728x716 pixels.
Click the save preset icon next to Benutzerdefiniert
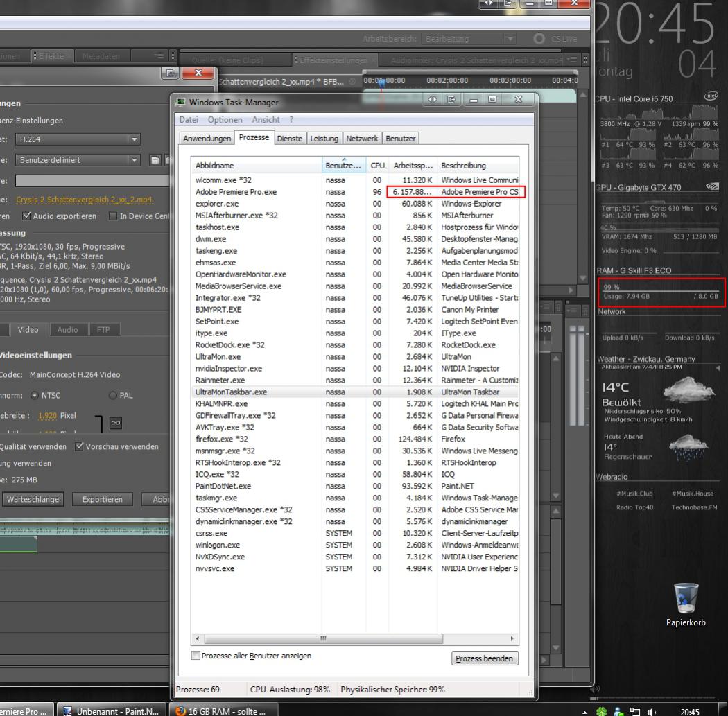pos(155,160)
